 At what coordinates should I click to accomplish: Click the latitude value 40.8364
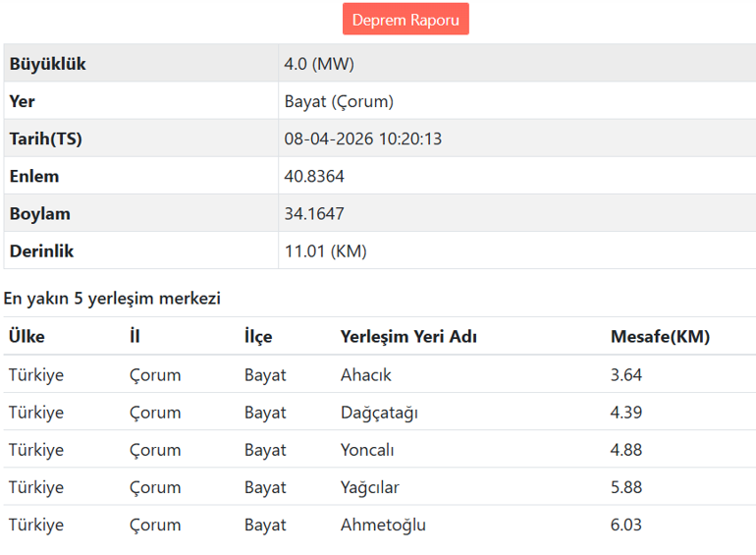(x=314, y=177)
